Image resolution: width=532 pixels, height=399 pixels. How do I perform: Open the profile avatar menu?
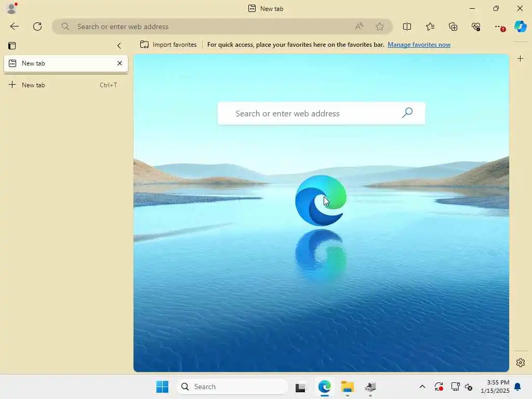tap(11, 8)
